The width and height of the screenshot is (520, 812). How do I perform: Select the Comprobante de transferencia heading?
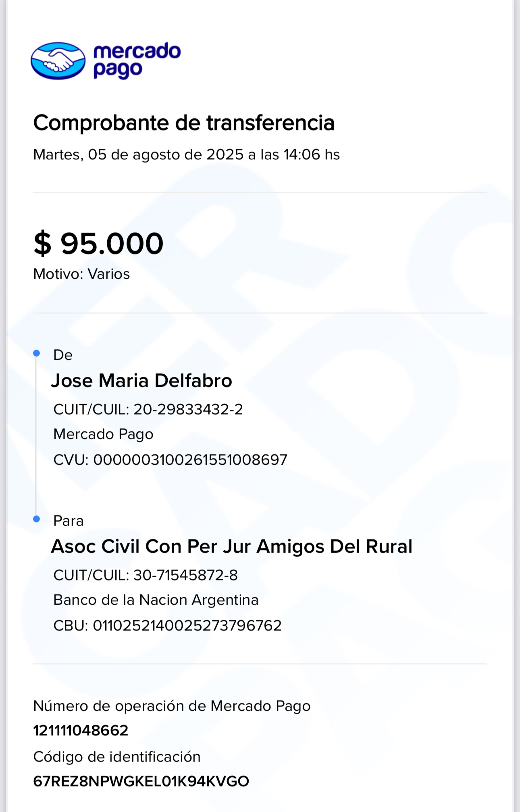click(184, 123)
